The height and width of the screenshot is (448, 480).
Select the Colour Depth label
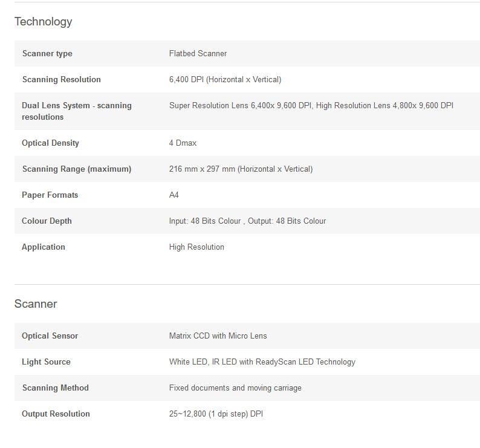[x=47, y=221]
